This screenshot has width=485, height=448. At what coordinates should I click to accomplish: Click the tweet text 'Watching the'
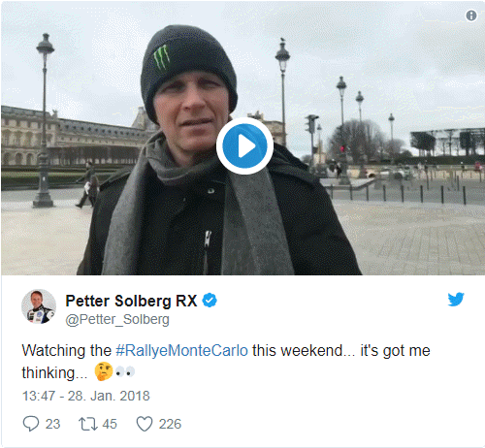[67, 351]
